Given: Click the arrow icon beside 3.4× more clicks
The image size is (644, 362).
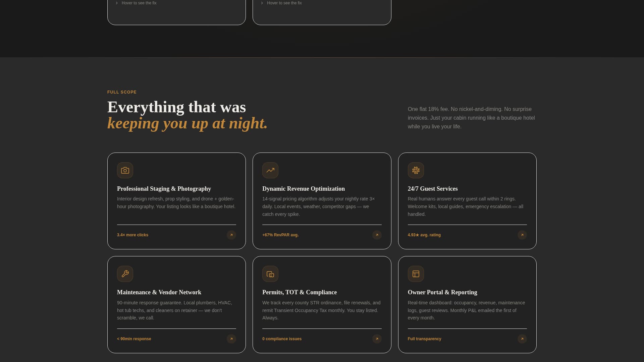Looking at the screenshot, I should pos(231,235).
